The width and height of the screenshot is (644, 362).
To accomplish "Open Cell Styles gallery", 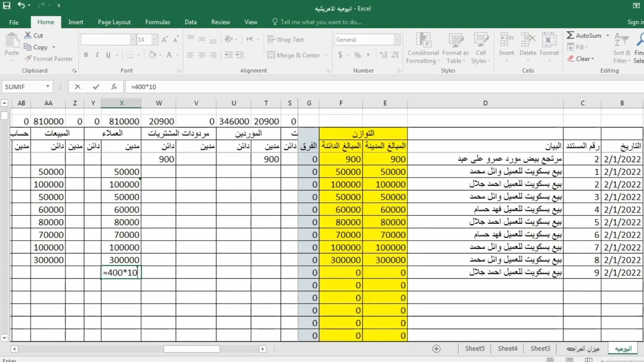I will [481, 48].
